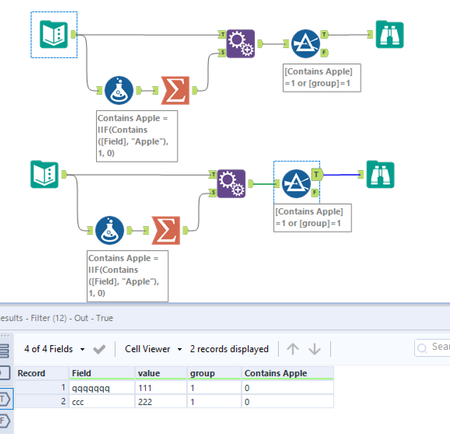This screenshot has width=450, height=434.
Task: Click the Contains Apple column header
Action: 288,373
